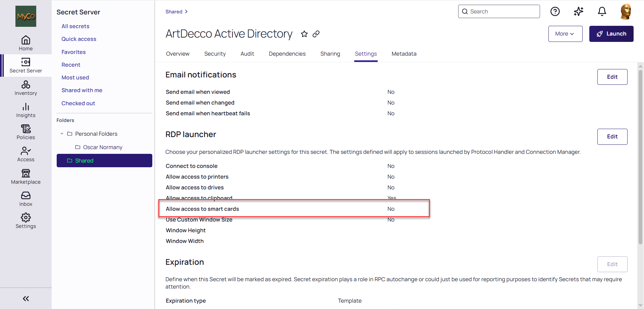The width and height of the screenshot is (644, 309).
Task: Open the help question mark icon
Action: 555,12
